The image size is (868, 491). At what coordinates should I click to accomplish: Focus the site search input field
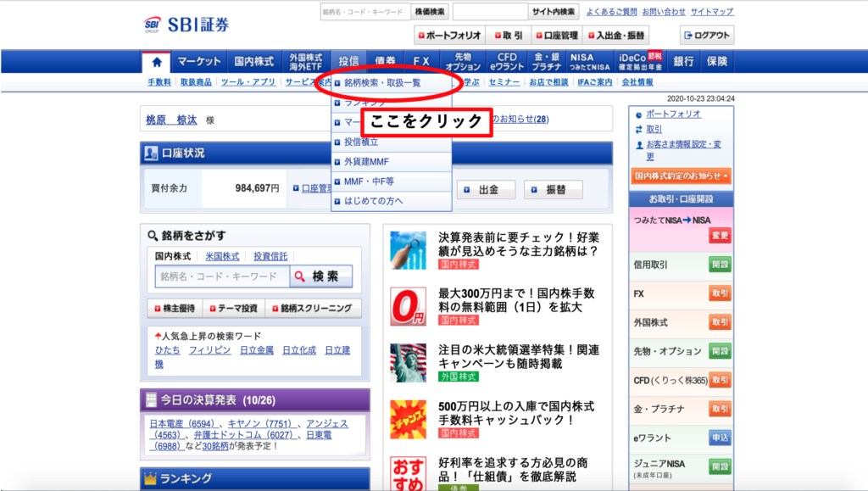point(490,12)
